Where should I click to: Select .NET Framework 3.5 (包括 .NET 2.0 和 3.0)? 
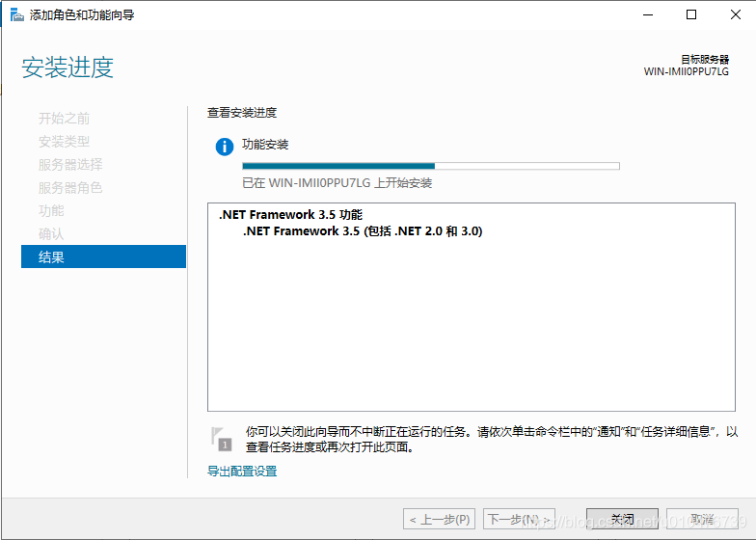362,231
